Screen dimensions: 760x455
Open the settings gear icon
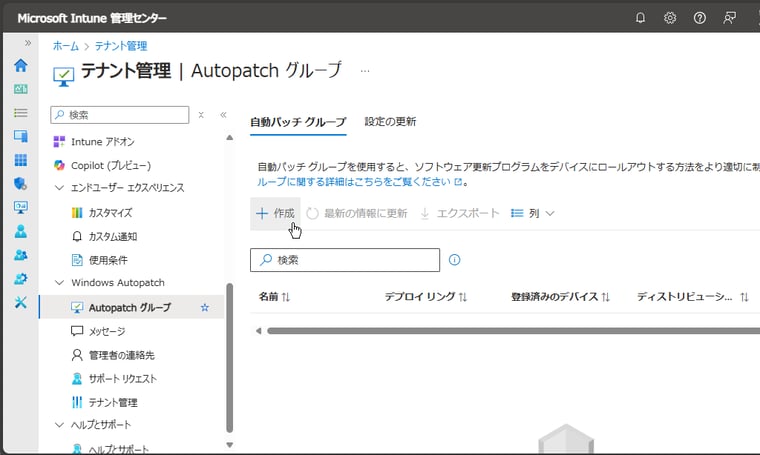[x=670, y=18]
